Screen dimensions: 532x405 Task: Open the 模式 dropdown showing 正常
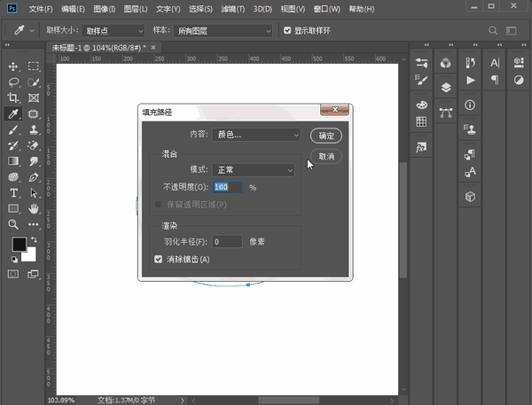tap(254, 170)
